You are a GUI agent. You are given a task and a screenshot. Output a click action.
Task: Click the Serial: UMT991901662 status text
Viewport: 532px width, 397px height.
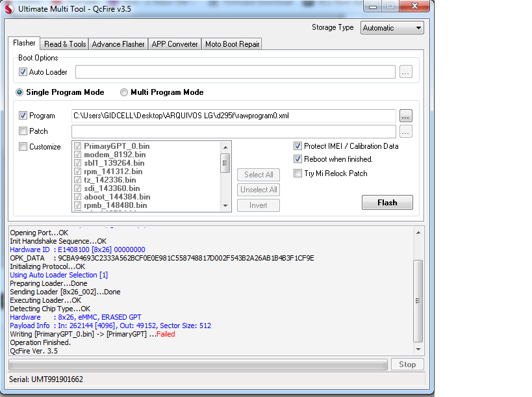pos(46,379)
